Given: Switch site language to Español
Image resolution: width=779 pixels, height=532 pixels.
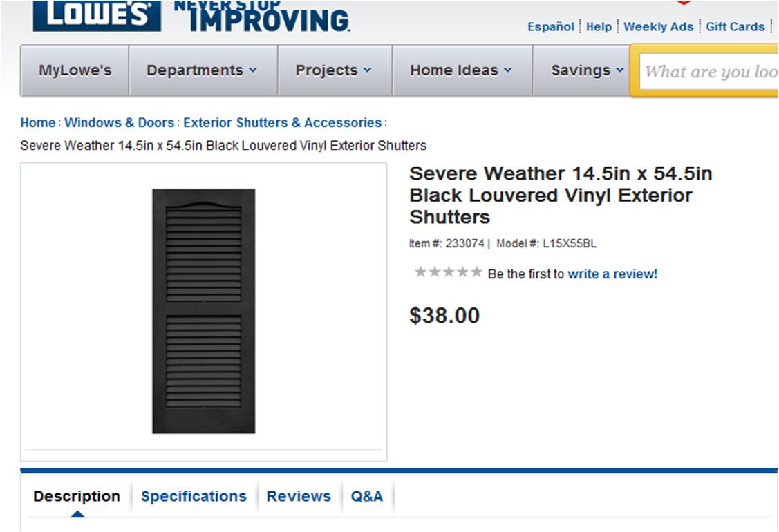Looking at the screenshot, I should pyautogui.click(x=550, y=27).
